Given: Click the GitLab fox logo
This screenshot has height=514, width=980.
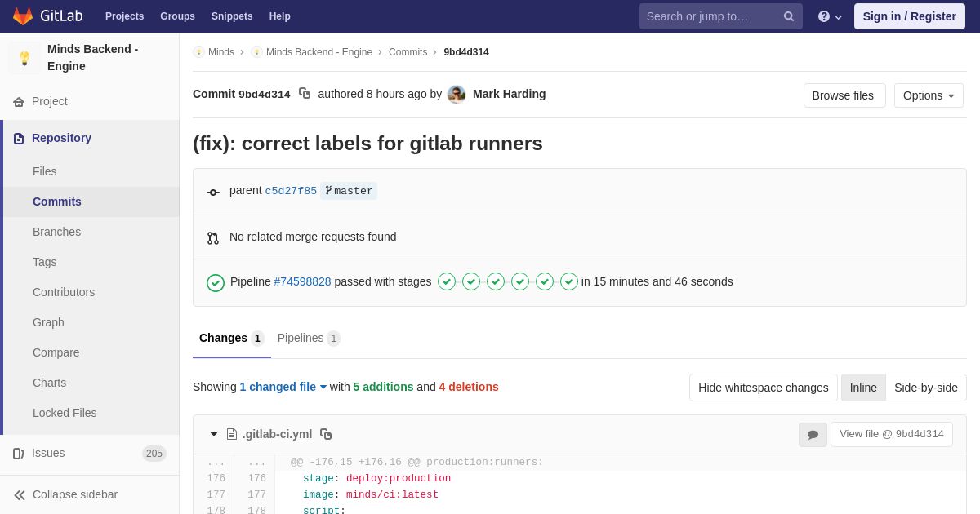Looking at the screenshot, I should [23, 16].
